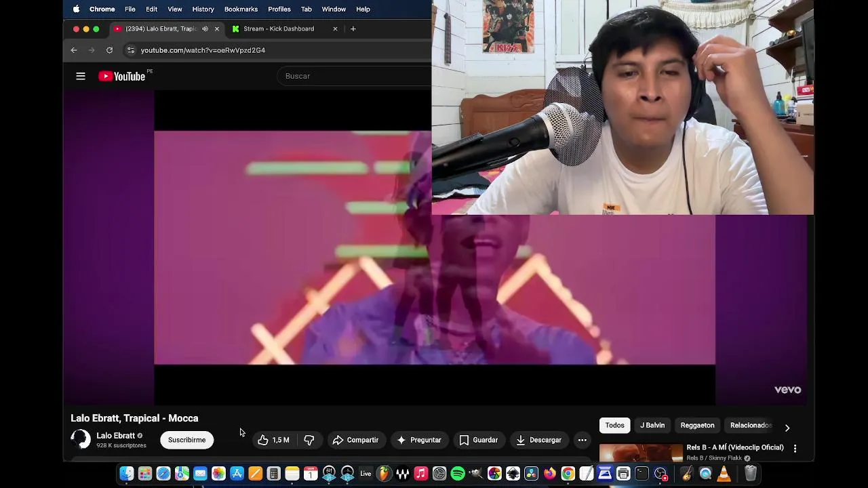Switch to Stream - Kick Dashboard tab

coord(283,28)
